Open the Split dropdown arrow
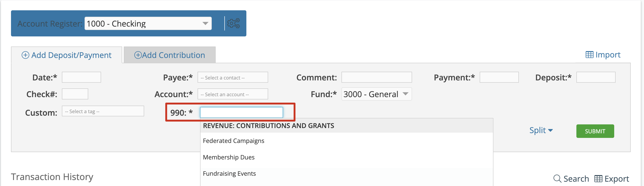The height and width of the screenshot is (186, 644). 550,130
